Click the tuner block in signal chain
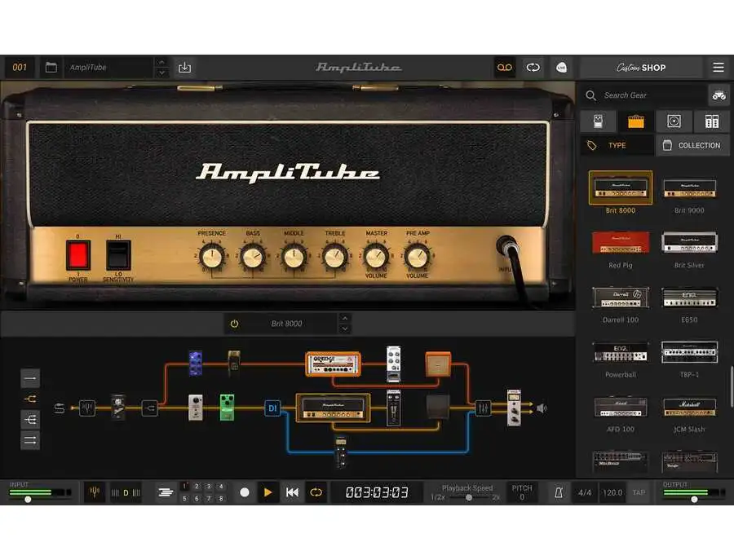 pyautogui.click(x=87, y=408)
